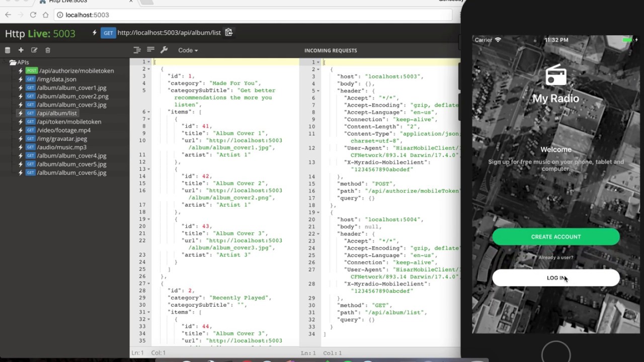Click GET badge of /img/gravatar.jpeg
The image size is (644, 362).
[31, 139]
